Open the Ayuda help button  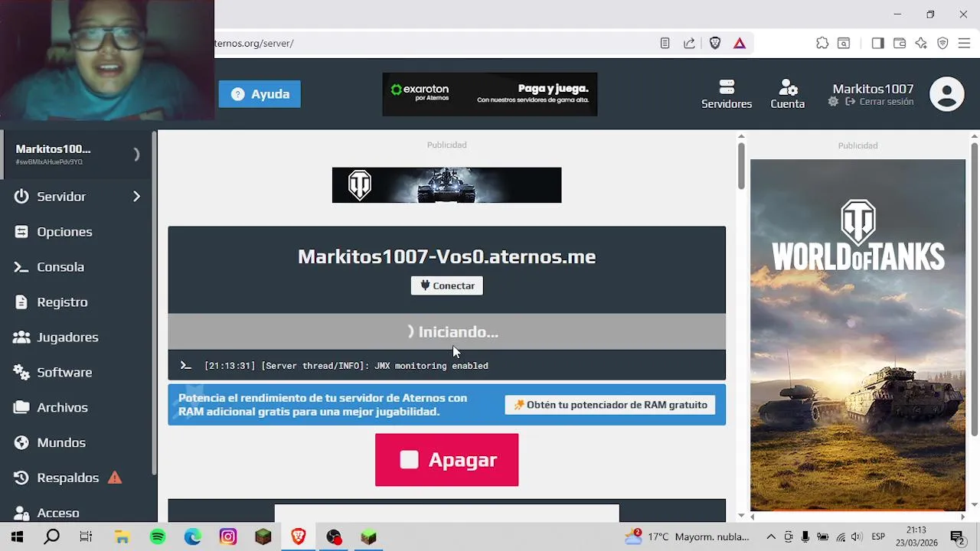pos(260,94)
